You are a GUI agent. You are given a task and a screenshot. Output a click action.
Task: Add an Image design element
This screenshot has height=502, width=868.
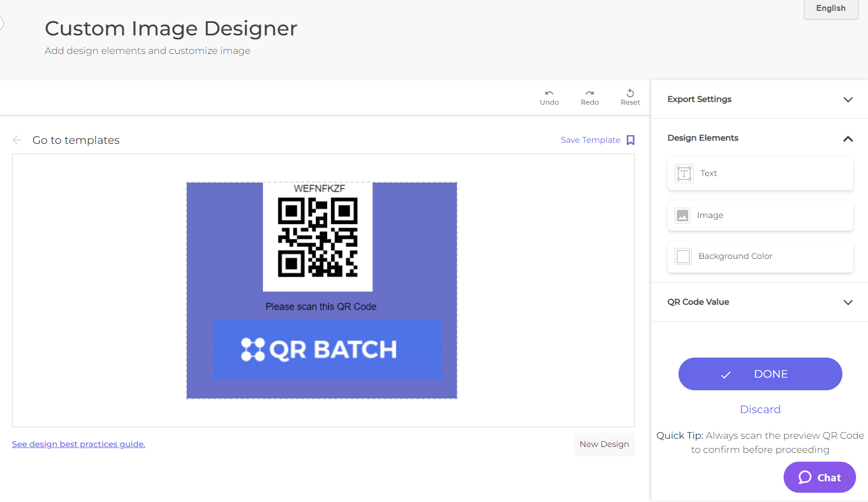760,215
